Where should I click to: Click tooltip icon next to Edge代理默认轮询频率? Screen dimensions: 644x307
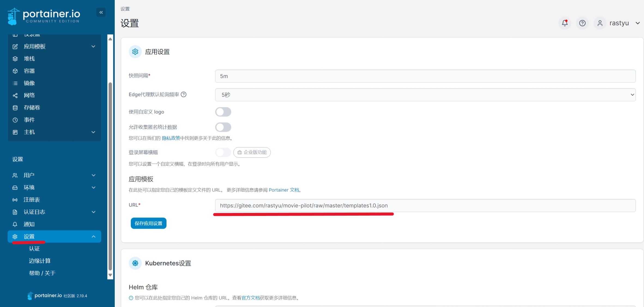pos(184,95)
